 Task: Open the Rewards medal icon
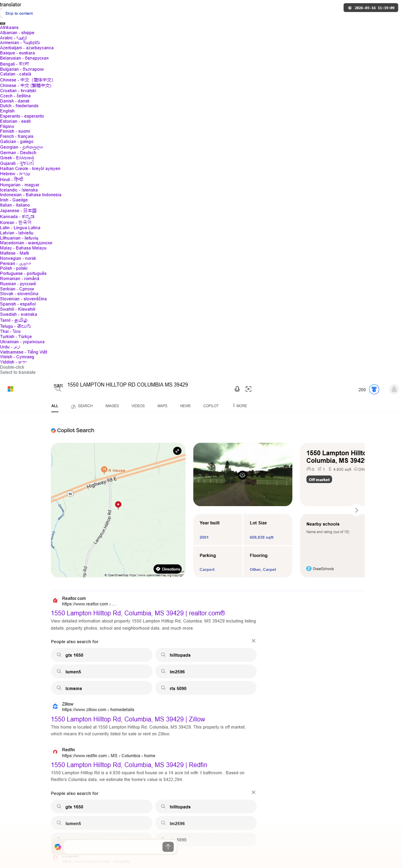point(374,389)
